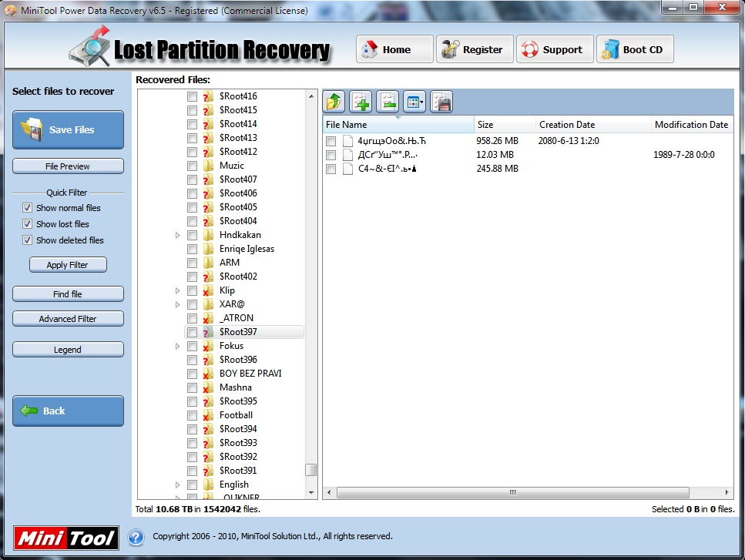Click the folder icon beside Hndkakan

(x=208, y=235)
